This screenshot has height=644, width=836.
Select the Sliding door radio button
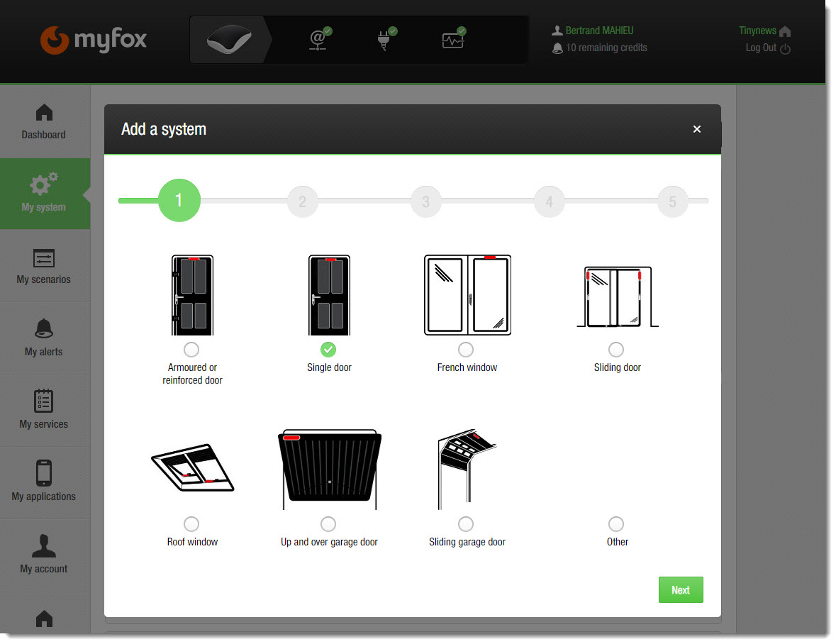[616, 350]
